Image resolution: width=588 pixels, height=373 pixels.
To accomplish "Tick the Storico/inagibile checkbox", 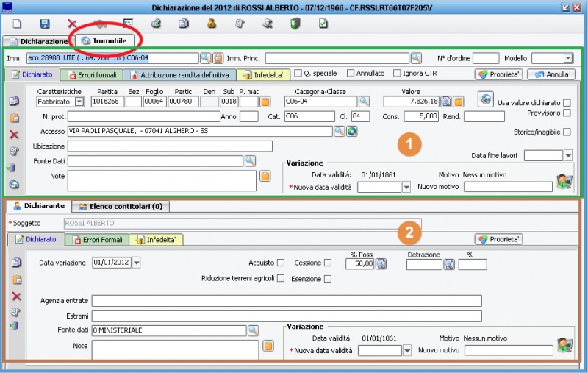I will click(567, 132).
